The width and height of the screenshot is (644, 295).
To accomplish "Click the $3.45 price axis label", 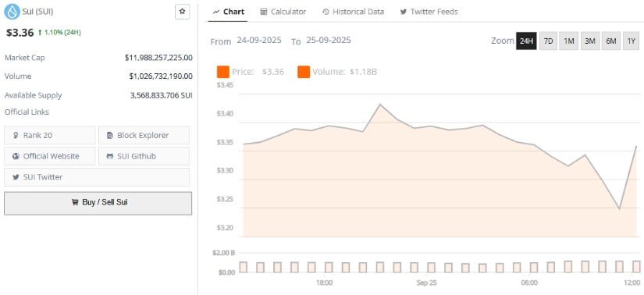I will pos(225,86).
